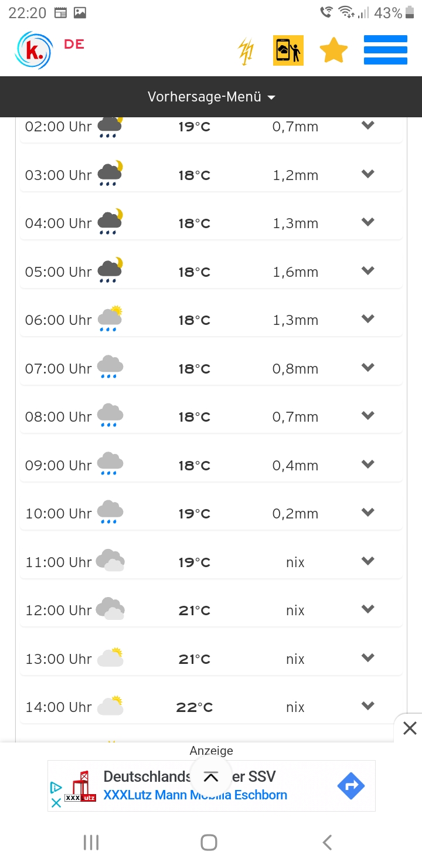Tap the 09:00 Uhr rain cloud icon

coord(110,464)
